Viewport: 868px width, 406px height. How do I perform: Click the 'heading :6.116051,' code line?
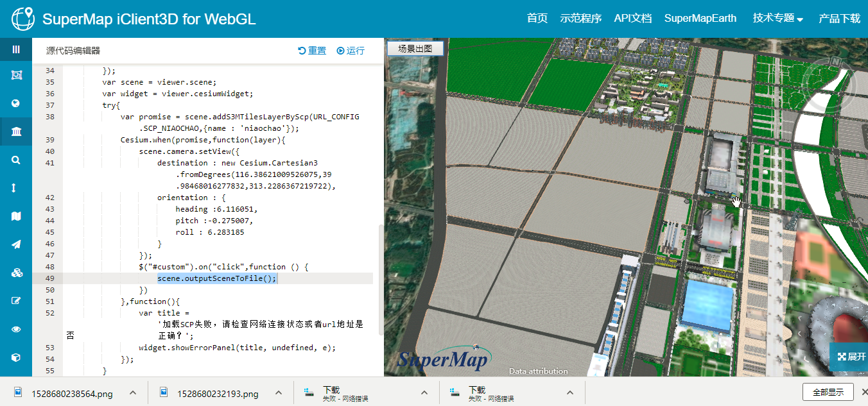click(x=216, y=209)
